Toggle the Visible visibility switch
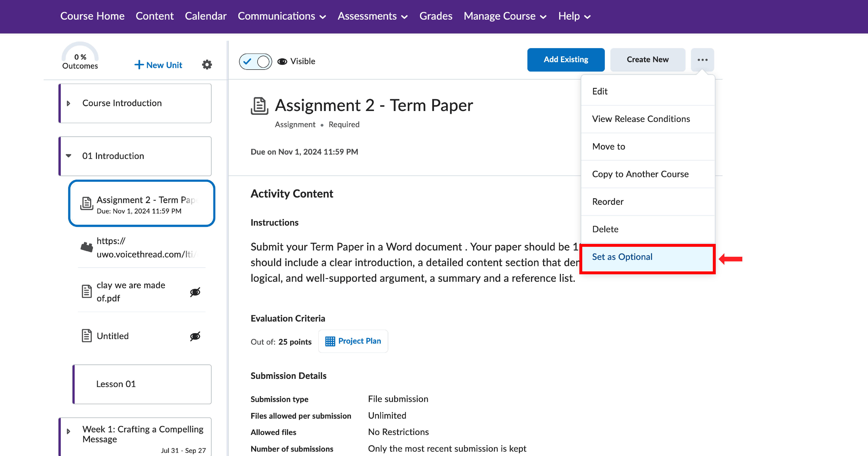The width and height of the screenshot is (868, 456). pyautogui.click(x=255, y=61)
